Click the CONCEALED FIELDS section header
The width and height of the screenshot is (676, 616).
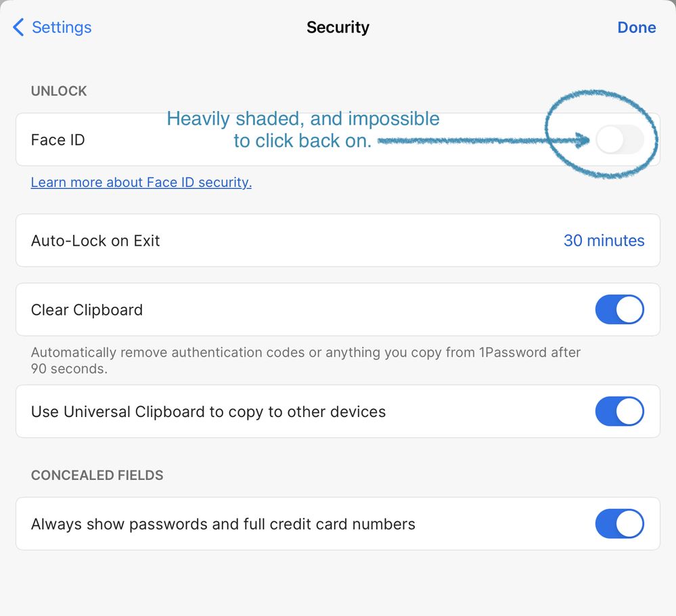coord(97,475)
